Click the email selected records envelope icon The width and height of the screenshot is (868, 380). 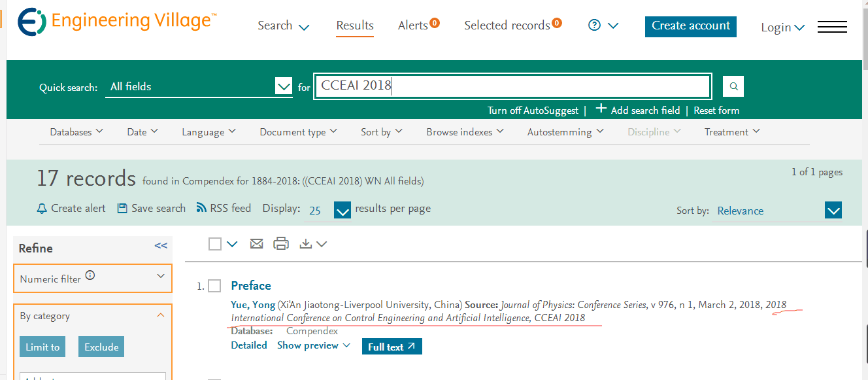(257, 244)
